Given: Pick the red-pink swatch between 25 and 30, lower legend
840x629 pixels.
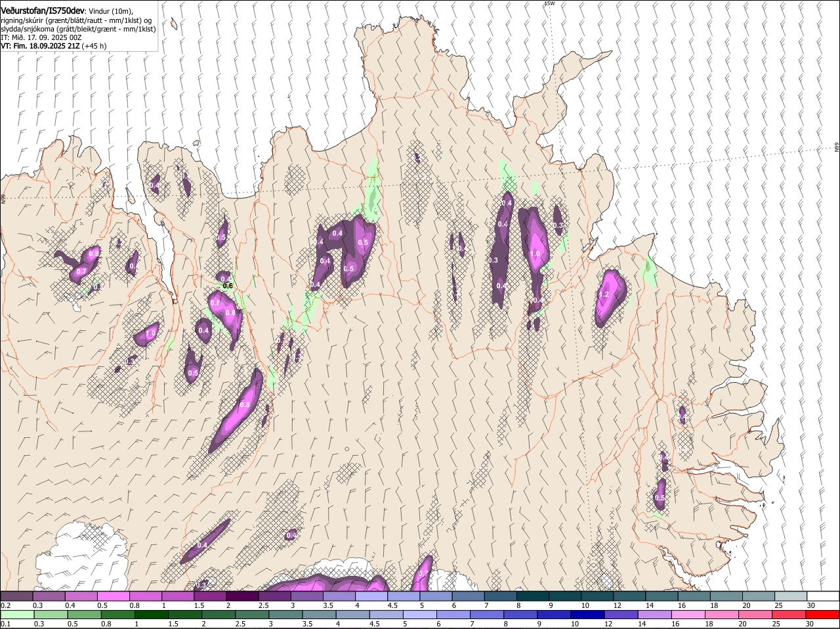Looking at the screenshot, I should (789, 615).
